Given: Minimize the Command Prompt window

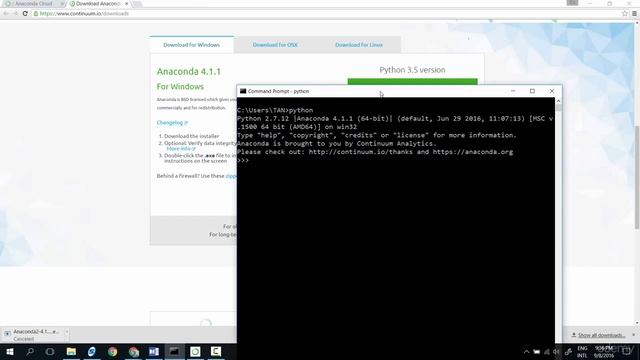Looking at the screenshot, I should coord(513,91).
